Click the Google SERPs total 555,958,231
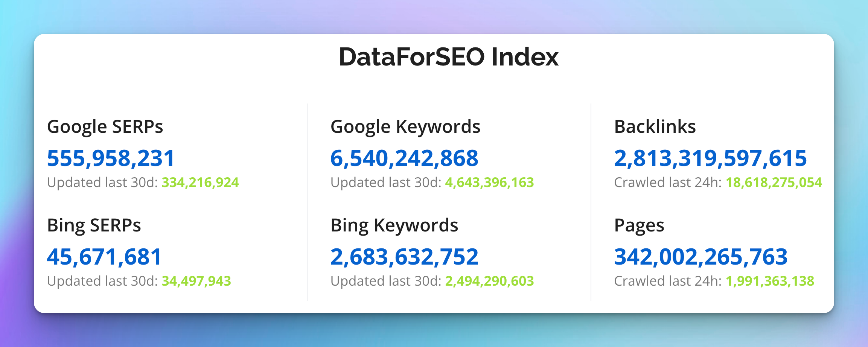868x347 pixels. coord(111,158)
